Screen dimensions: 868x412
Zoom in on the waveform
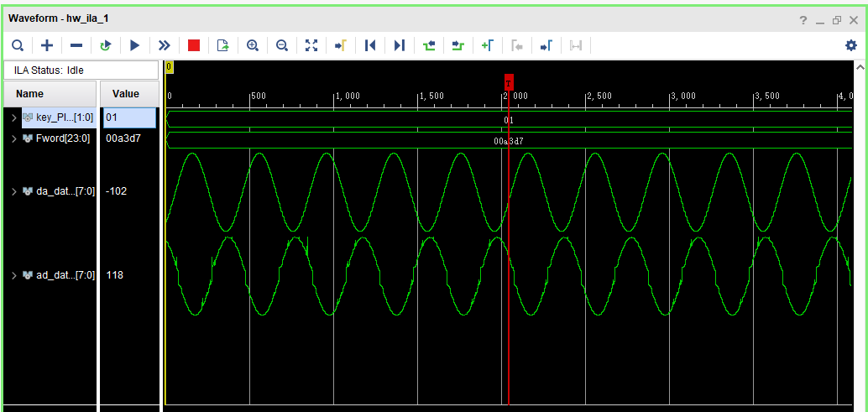tap(253, 45)
